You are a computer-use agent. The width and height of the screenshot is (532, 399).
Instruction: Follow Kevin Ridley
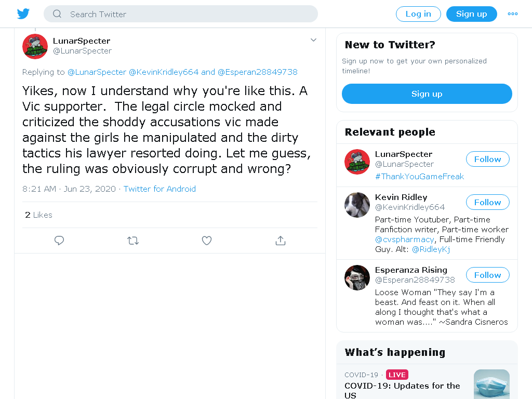487,202
